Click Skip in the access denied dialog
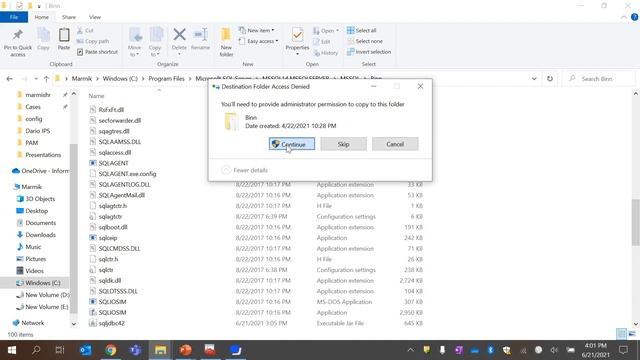This screenshot has height=360, width=640. [x=343, y=144]
